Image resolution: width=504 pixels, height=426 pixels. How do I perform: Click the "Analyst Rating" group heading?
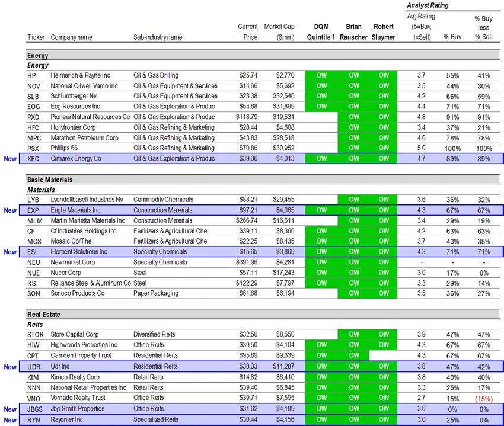[428, 5]
